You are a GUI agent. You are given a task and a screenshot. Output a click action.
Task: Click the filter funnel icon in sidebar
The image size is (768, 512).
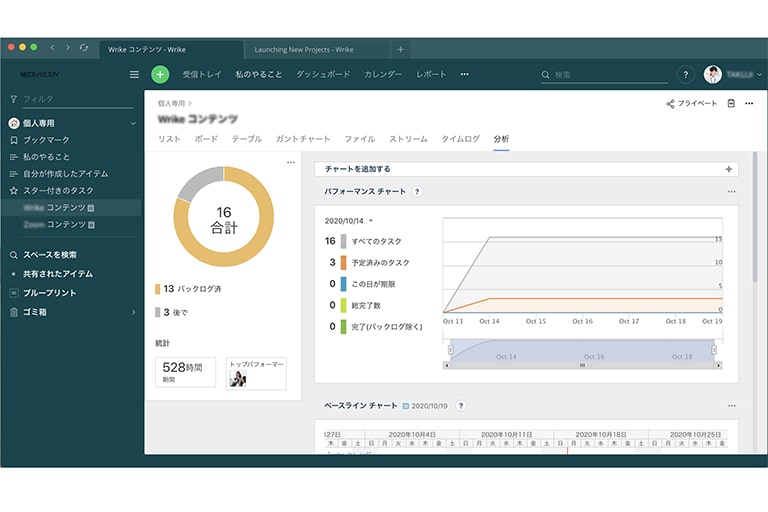click(x=14, y=99)
